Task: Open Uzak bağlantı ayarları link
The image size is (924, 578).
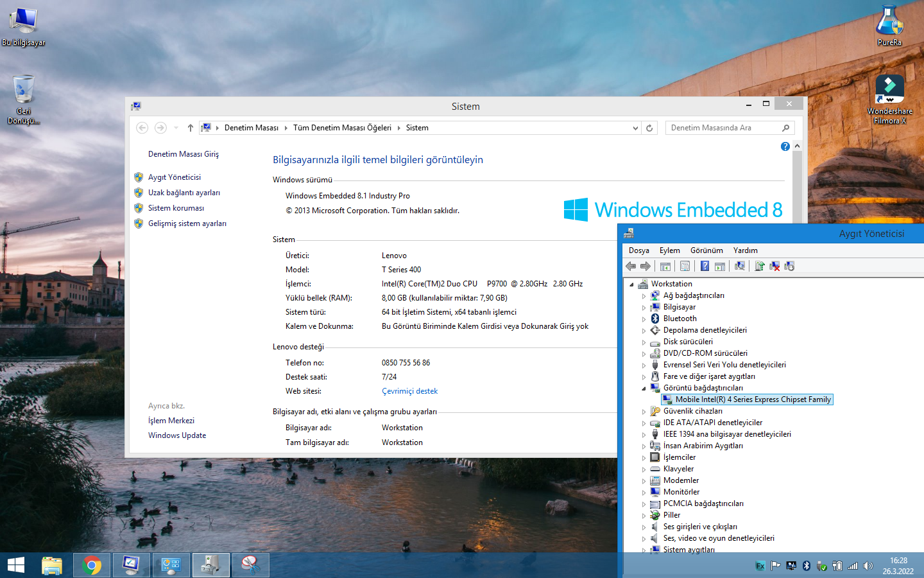Action: [x=184, y=193]
